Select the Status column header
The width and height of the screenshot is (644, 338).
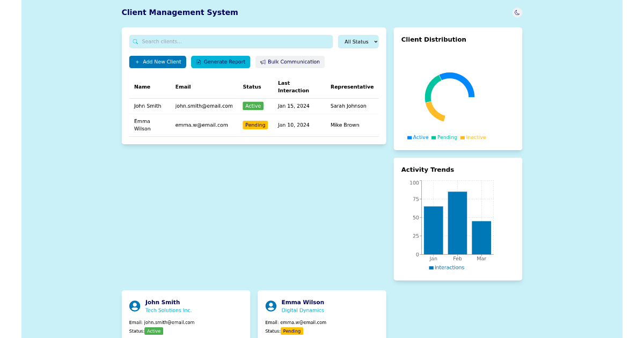[x=252, y=86]
